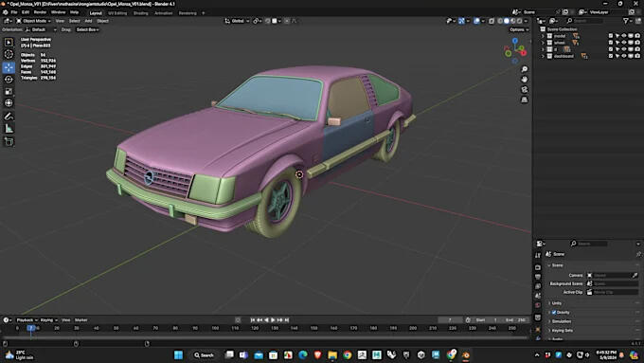Jump to the timeline end frame
The image size is (644, 363).
287,319
